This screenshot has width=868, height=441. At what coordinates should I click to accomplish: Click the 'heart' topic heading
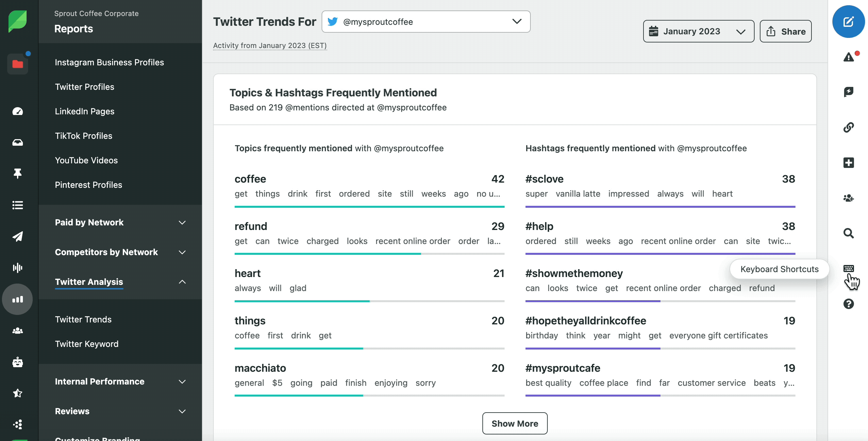click(x=248, y=273)
